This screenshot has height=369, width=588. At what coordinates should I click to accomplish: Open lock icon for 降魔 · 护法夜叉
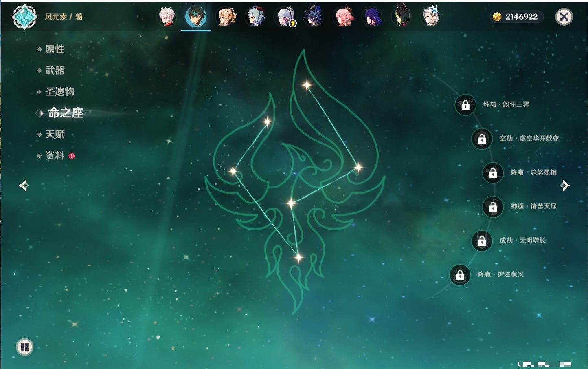pyautogui.click(x=460, y=275)
